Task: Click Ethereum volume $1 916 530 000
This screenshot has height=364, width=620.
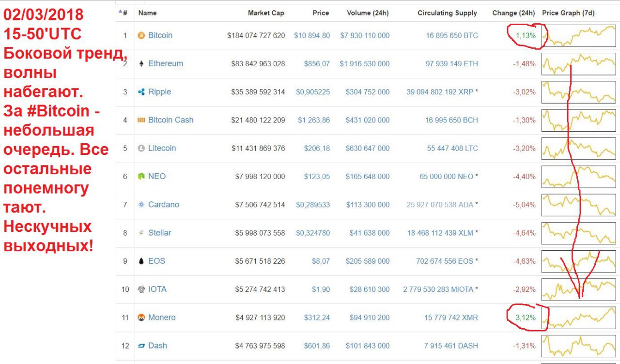Action: (365, 64)
